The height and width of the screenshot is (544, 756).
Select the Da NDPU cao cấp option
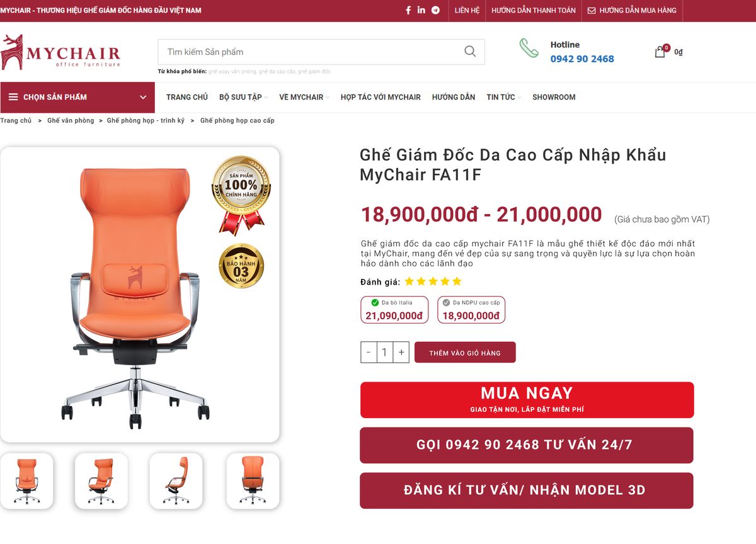click(x=471, y=310)
